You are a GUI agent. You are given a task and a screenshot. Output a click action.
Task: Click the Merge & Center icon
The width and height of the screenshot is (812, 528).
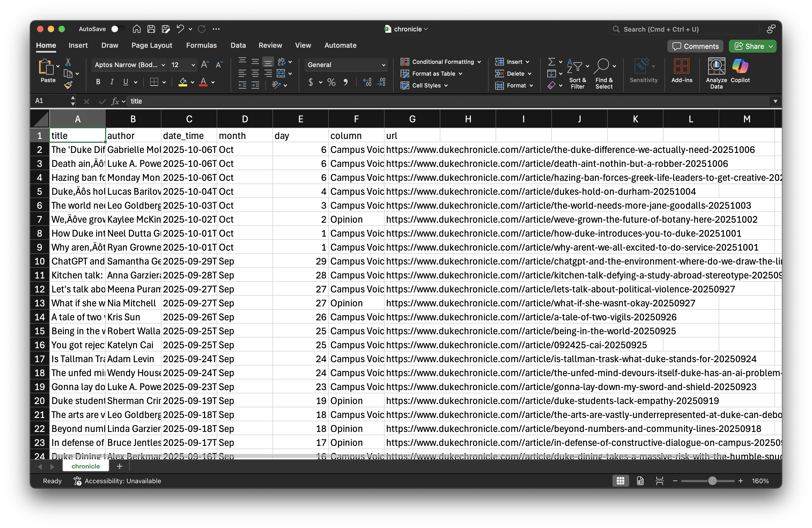pyautogui.click(x=281, y=74)
